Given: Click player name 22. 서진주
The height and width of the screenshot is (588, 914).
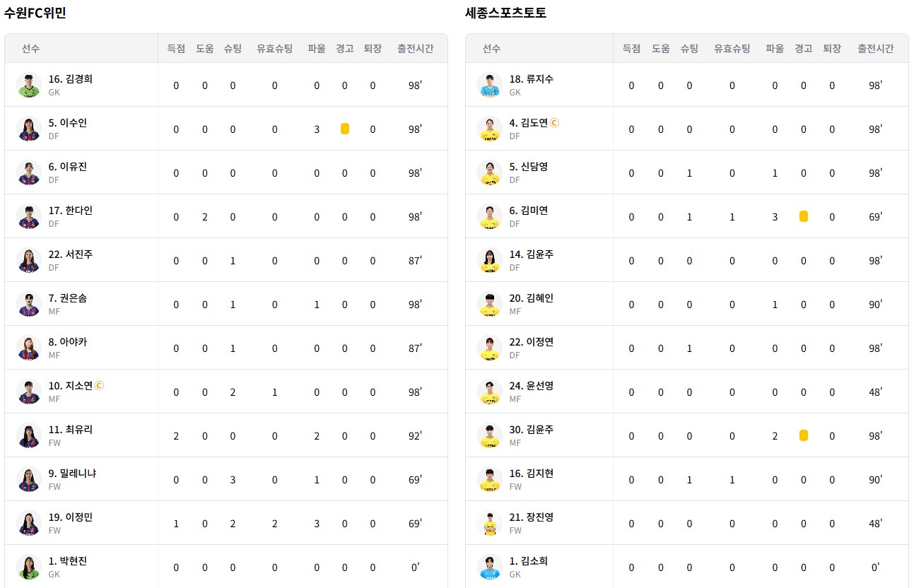Looking at the screenshot, I should [71, 254].
